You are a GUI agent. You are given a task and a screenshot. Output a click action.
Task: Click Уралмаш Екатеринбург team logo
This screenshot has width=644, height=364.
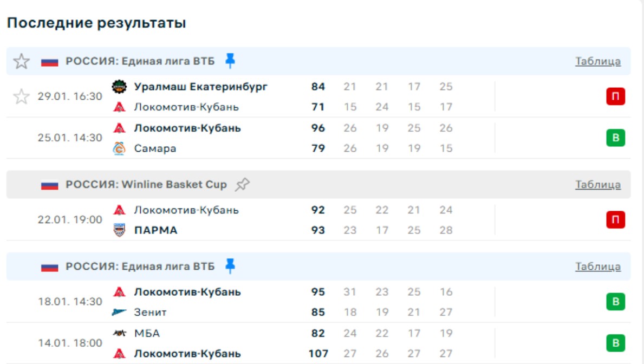click(x=119, y=87)
